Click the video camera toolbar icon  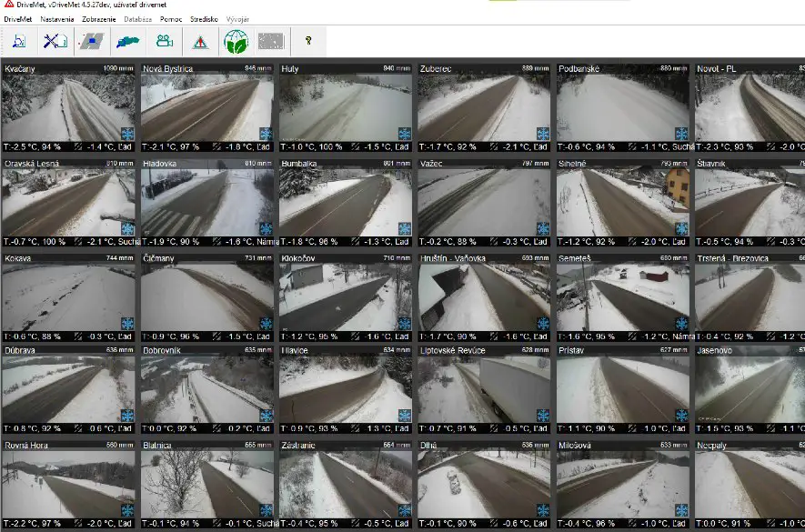(164, 41)
